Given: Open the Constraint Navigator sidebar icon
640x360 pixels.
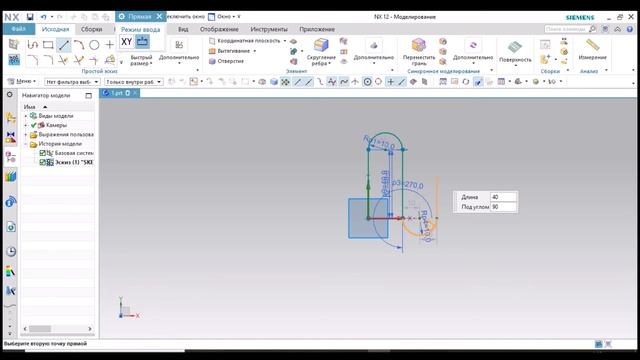Looking at the screenshot, I should click(11, 136).
